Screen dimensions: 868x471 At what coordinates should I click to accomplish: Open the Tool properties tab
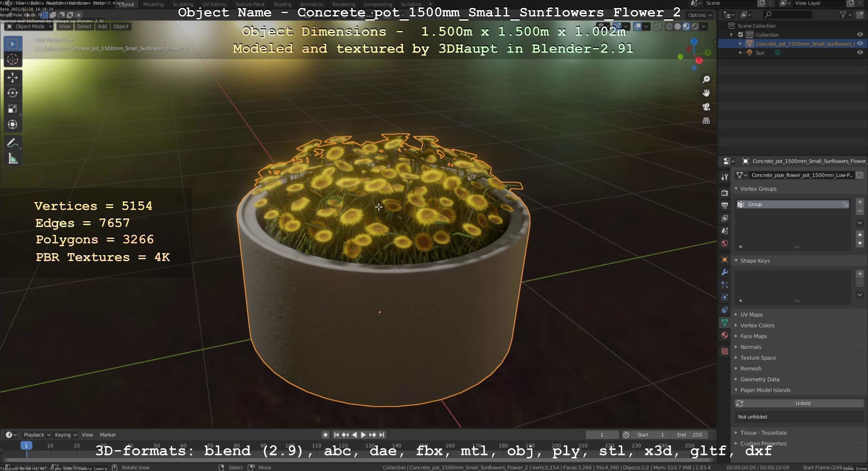point(725,177)
